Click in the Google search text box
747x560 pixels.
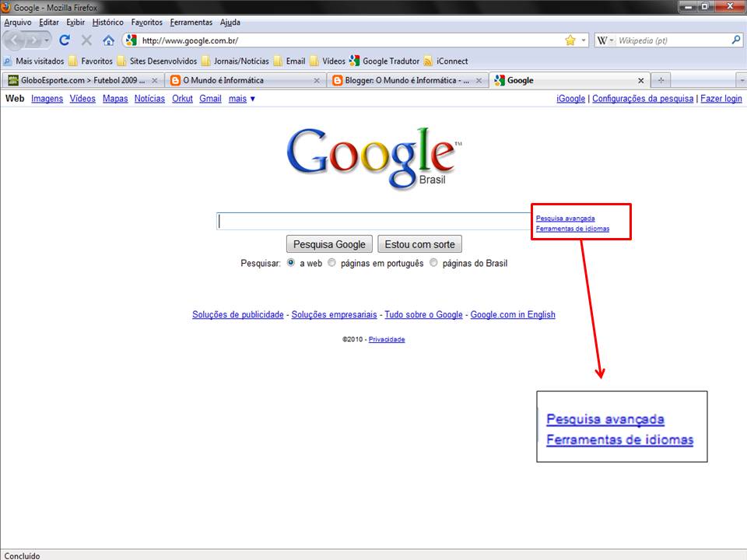tap(374, 221)
